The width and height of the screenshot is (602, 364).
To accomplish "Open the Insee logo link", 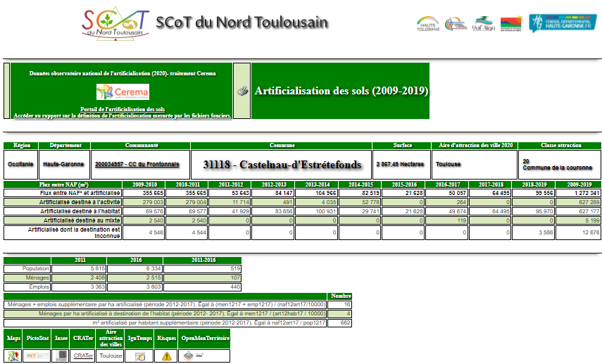I will click(61, 356).
